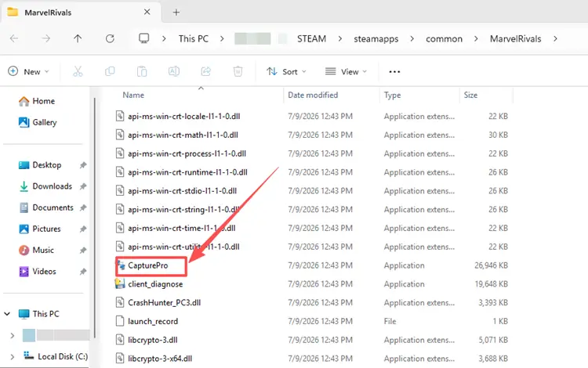Click the Cut scissors icon

point(78,71)
